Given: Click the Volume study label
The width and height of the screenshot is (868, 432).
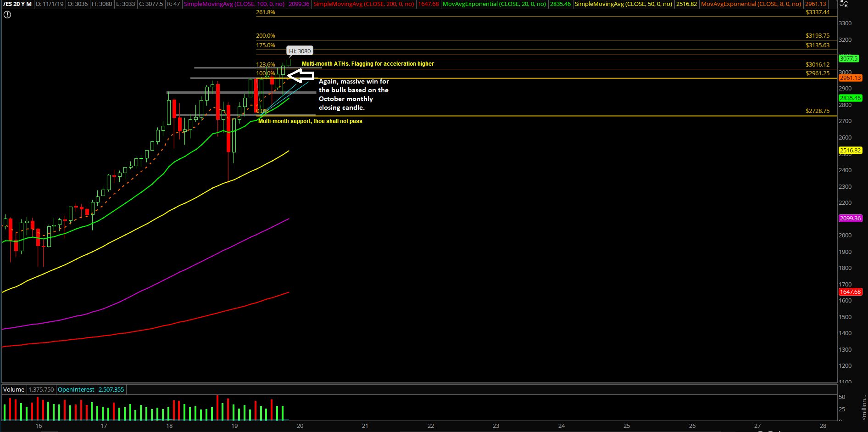Looking at the screenshot, I should (14, 389).
